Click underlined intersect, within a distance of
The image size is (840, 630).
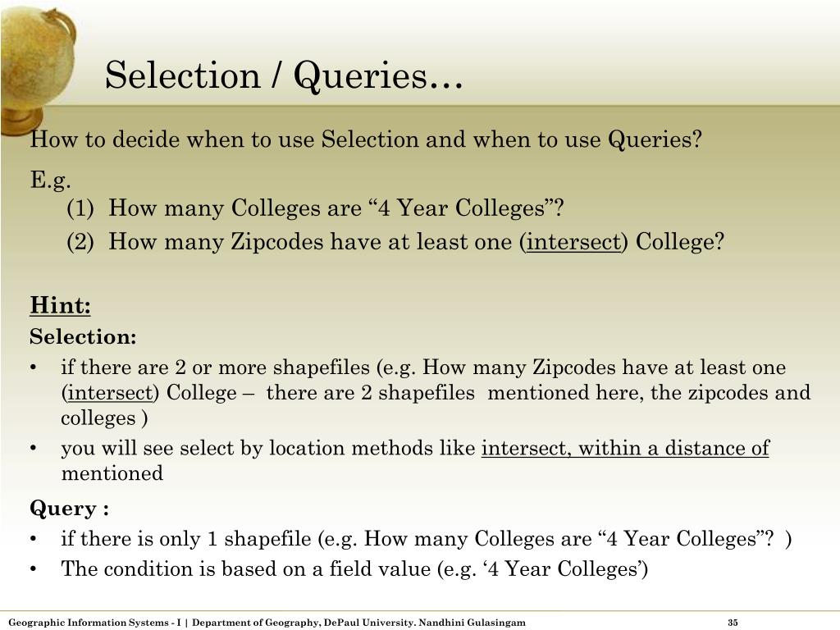tap(625, 448)
